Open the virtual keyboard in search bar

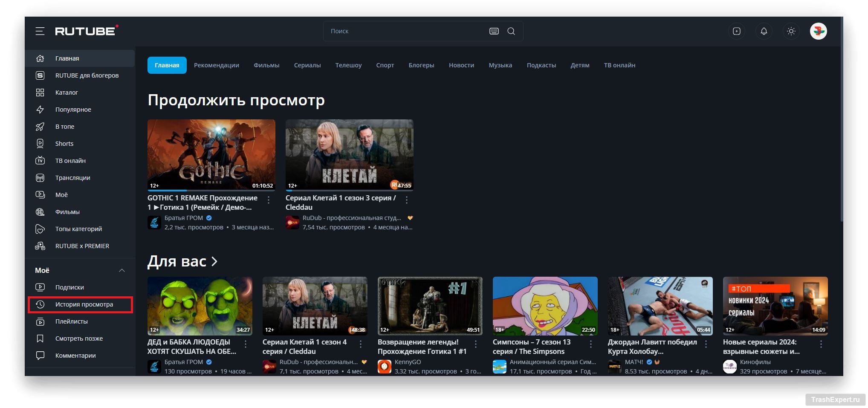[494, 31]
